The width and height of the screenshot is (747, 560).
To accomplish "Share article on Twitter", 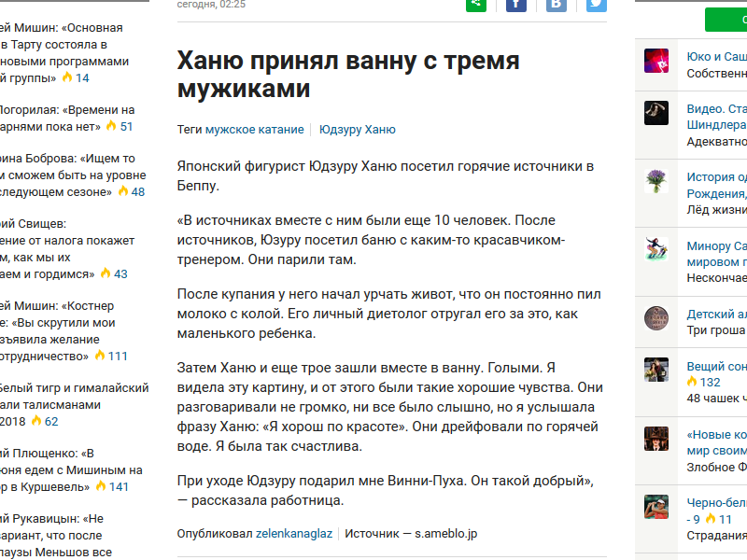I will (595, 4).
